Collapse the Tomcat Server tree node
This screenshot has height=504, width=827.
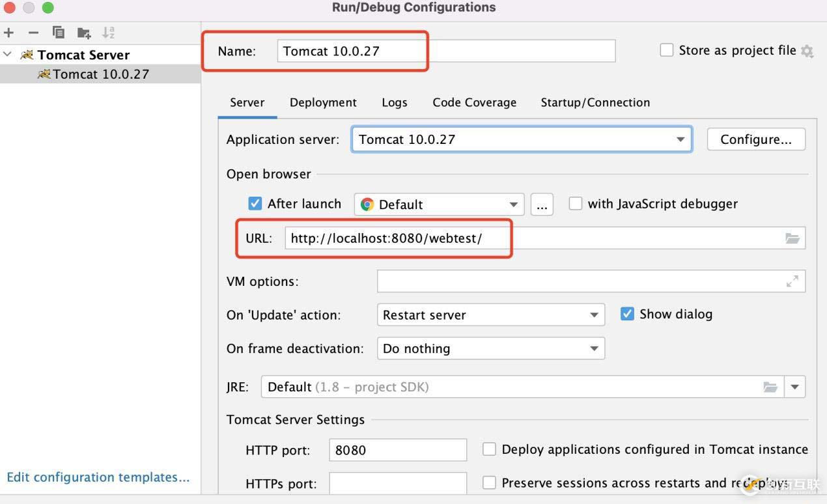(8, 55)
